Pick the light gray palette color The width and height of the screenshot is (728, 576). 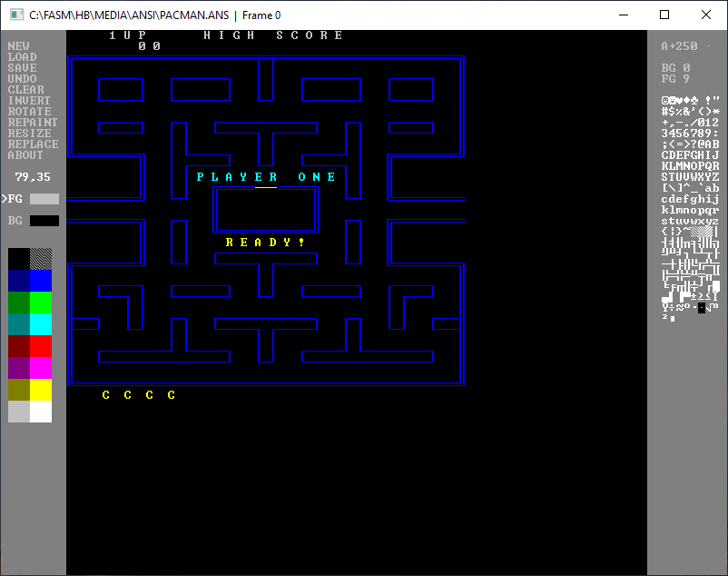tap(18, 412)
